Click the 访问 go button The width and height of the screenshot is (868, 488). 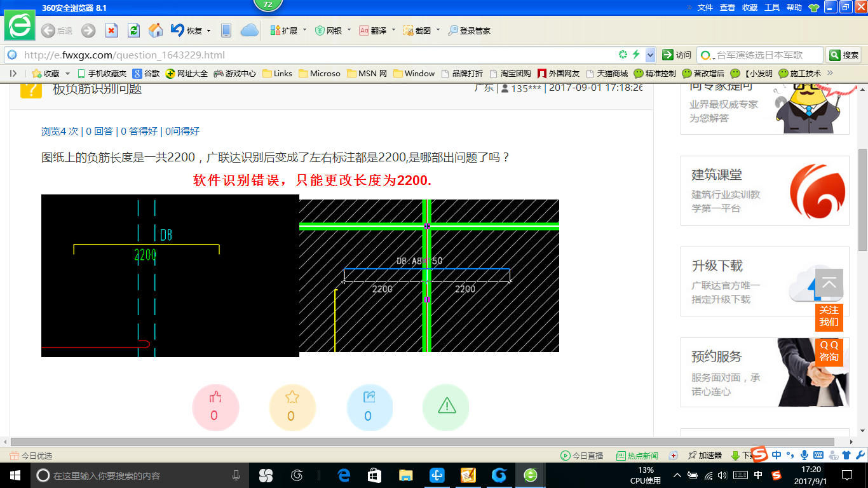[677, 55]
